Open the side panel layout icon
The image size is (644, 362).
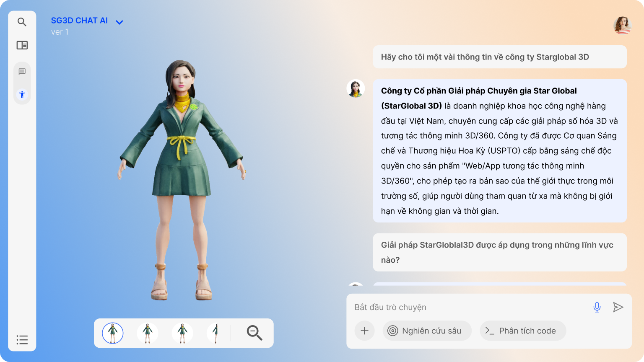tap(22, 45)
